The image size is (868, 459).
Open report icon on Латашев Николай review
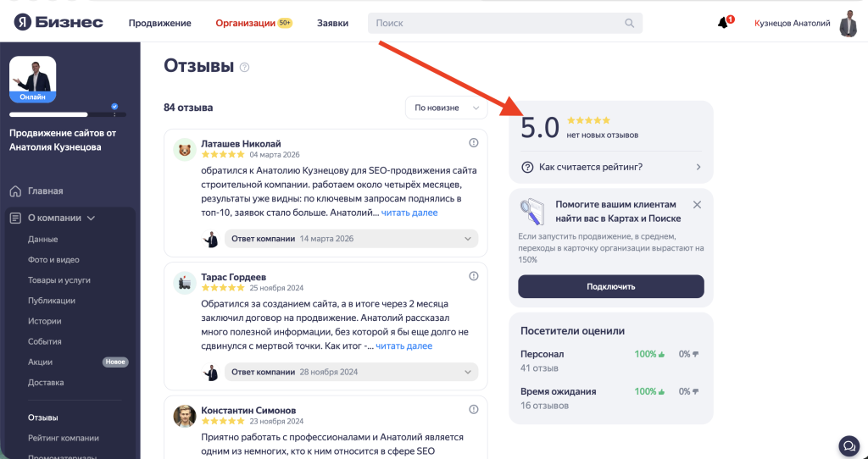coord(473,142)
